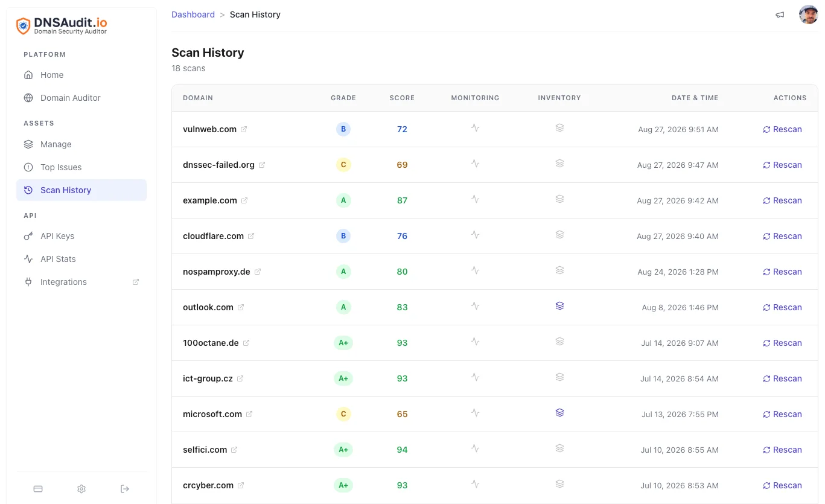Open Top Issues page

click(81, 167)
